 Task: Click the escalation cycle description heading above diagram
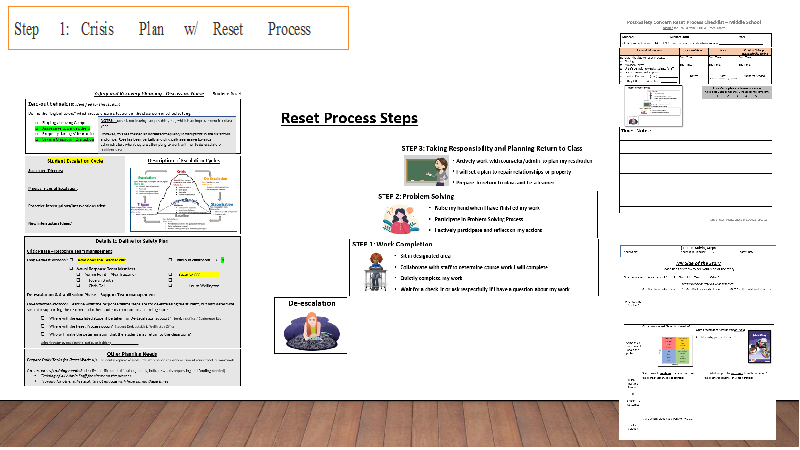[184, 161]
